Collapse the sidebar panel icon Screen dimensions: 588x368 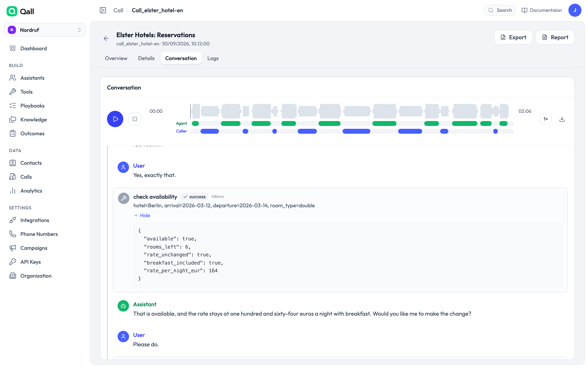[x=103, y=10]
